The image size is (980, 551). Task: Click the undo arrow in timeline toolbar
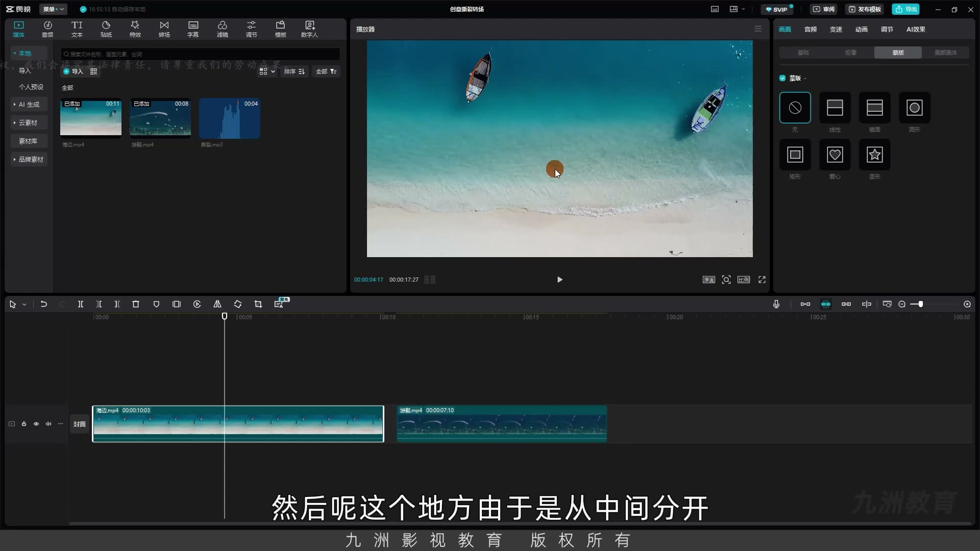click(x=44, y=304)
